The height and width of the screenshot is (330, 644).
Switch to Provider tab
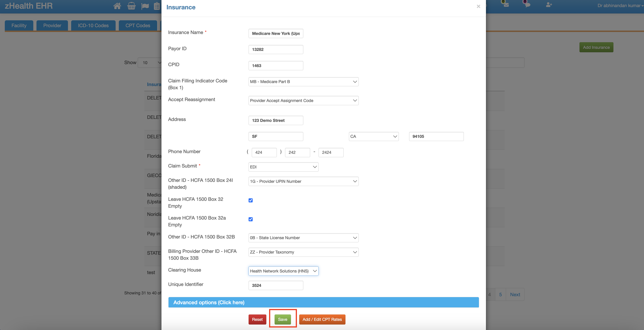[x=52, y=26]
